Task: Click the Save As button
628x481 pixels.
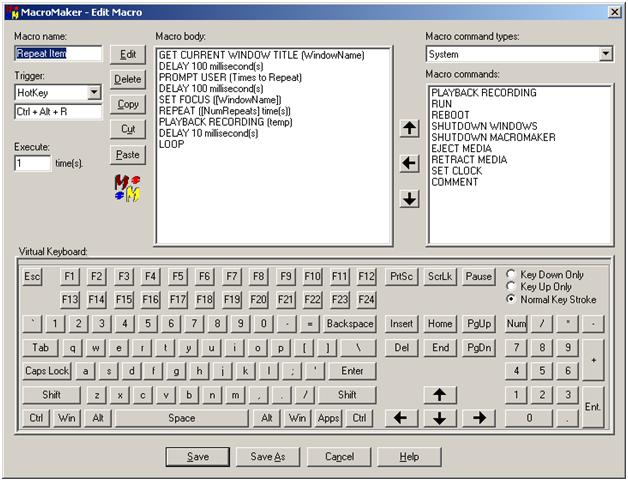Action: pos(268,457)
